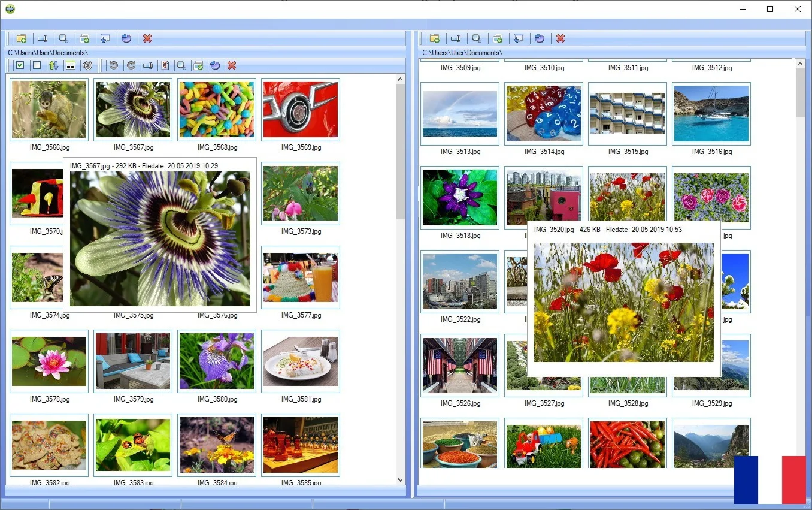
Task: Click the return-arrow icon in the right toolbar
Action: click(519, 38)
